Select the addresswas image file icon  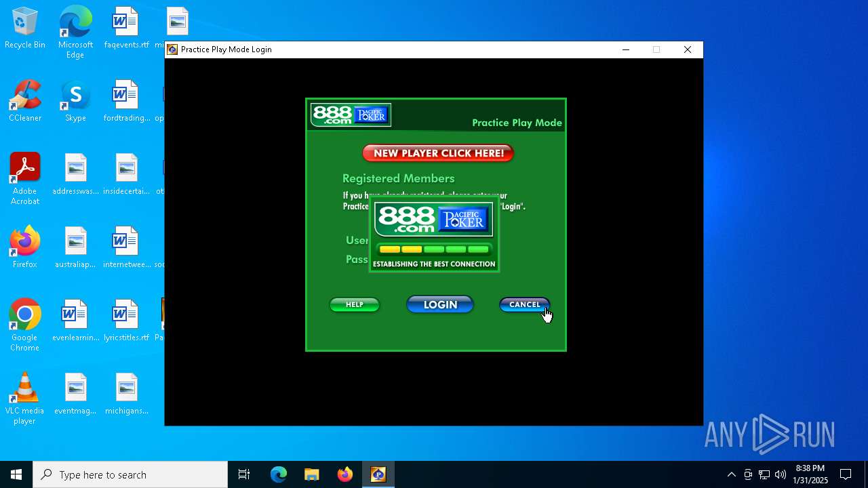[75, 175]
